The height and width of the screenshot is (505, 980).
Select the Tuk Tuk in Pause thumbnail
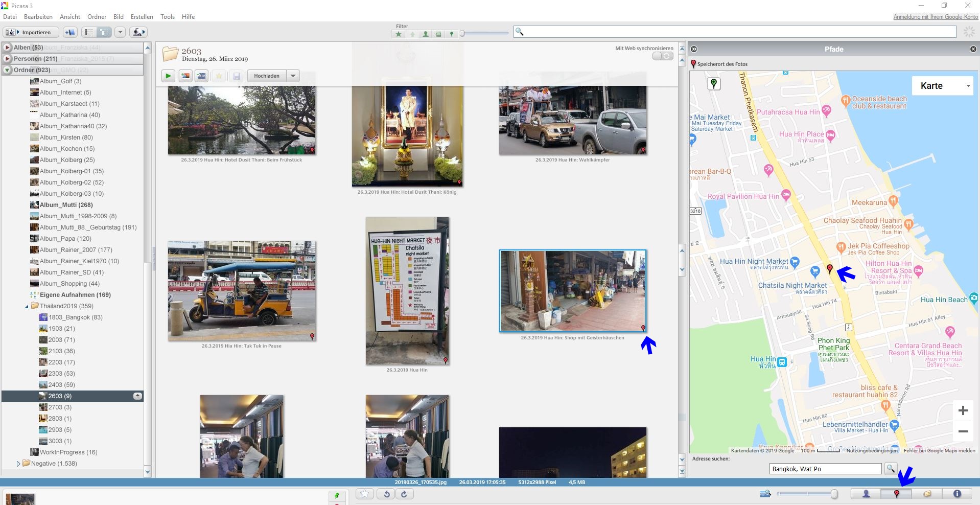point(242,291)
